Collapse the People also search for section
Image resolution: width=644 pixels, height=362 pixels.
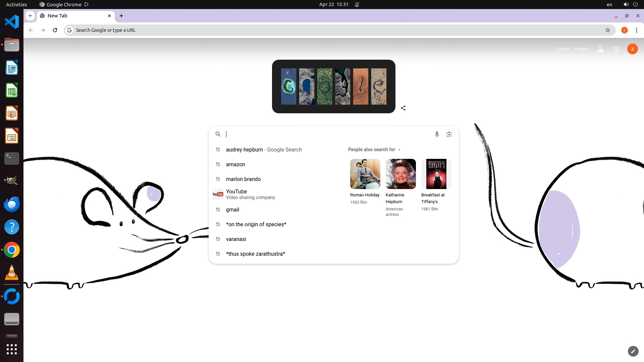pos(399,150)
